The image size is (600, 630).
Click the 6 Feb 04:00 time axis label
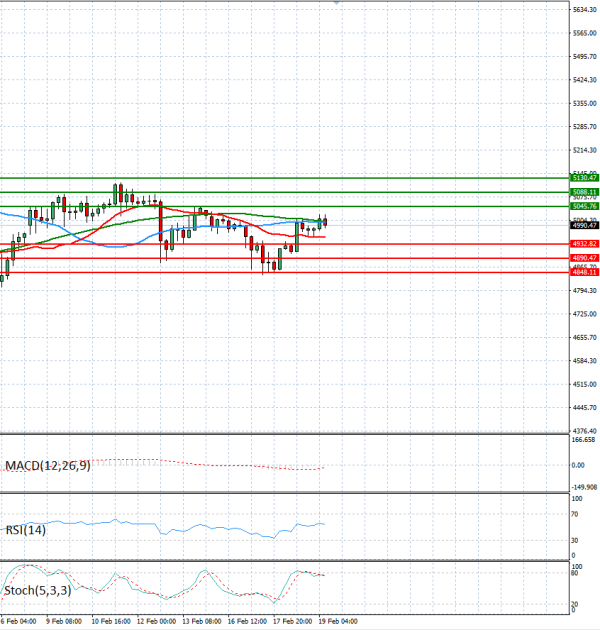click(19, 622)
